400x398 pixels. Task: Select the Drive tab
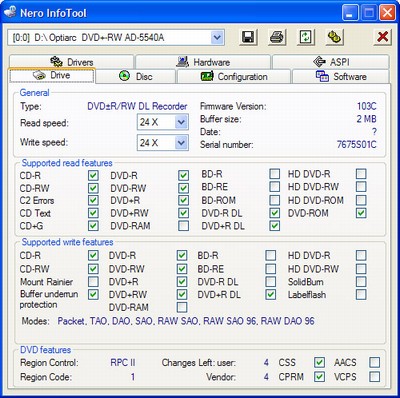point(52,76)
